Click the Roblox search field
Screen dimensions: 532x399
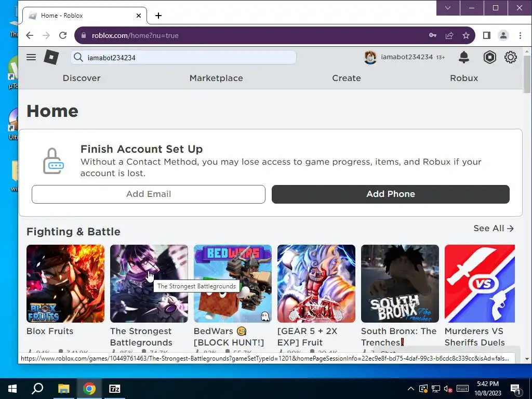(x=183, y=57)
